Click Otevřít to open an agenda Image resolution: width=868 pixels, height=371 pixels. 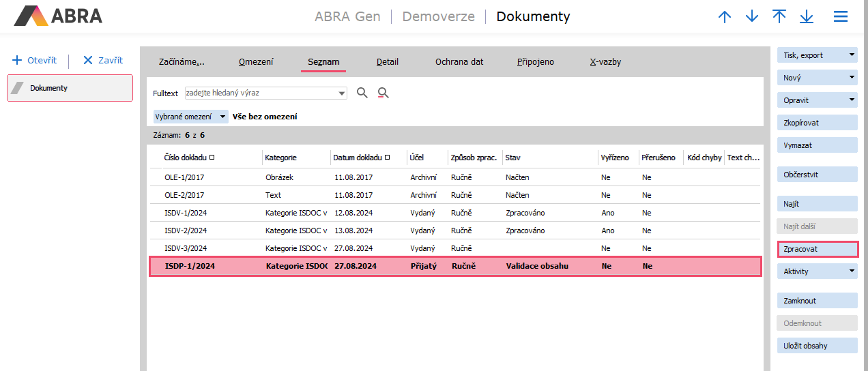(35, 60)
